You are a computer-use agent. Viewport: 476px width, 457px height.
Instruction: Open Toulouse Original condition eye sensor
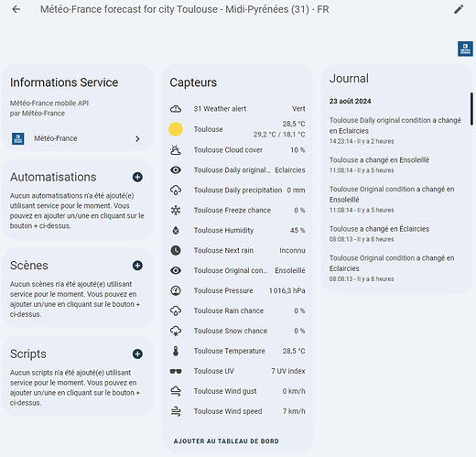coord(237,270)
